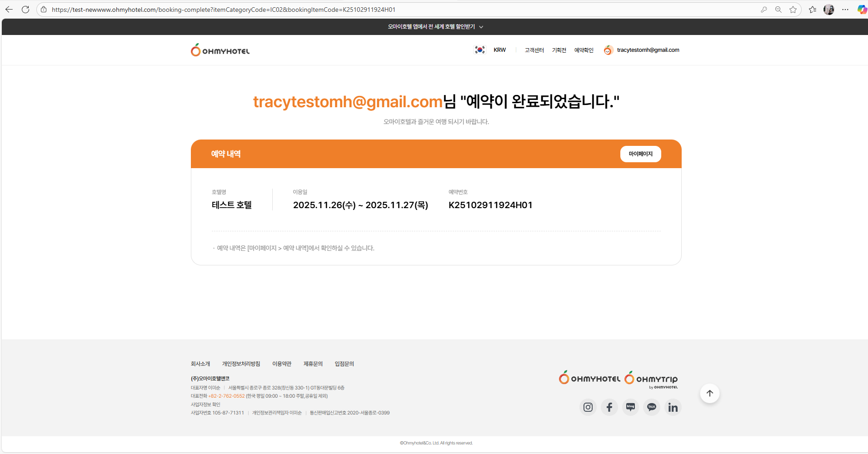The height and width of the screenshot is (454, 868).
Task: Open the Favorites list icon
Action: 813,10
